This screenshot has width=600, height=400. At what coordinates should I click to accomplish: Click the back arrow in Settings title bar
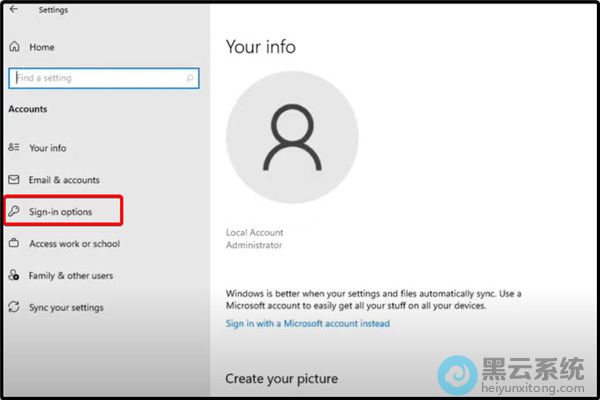[13, 9]
